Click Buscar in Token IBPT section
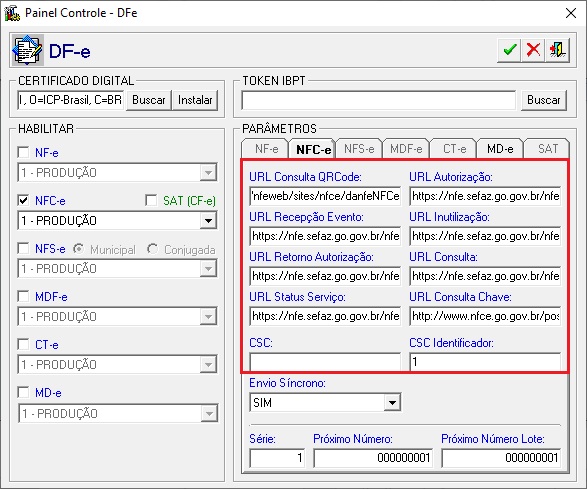The width and height of the screenshot is (587, 489). pyautogui.click(x=544, y=100)
